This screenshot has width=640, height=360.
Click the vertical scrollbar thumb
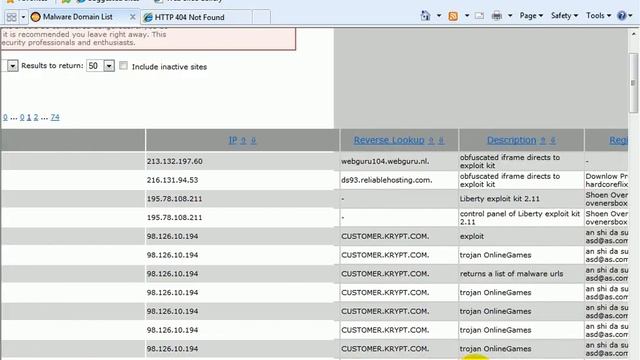click(633, 83)
